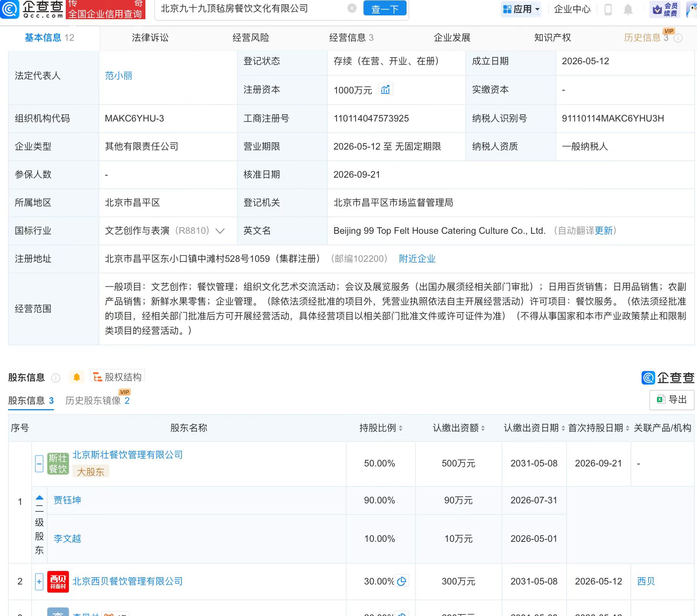The image size is (697, 616).
Task: Click the registration number 110114047573925
Action: (371, 118)
